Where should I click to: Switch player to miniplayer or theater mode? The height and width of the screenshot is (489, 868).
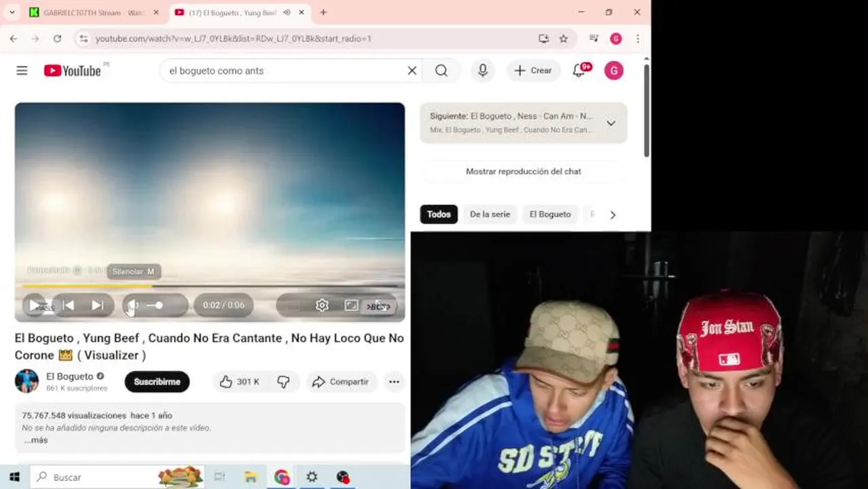click(x=351, y=306)
